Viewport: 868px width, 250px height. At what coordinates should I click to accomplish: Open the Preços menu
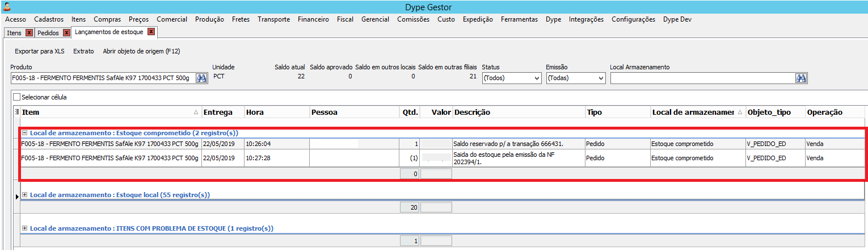[139, 19]
